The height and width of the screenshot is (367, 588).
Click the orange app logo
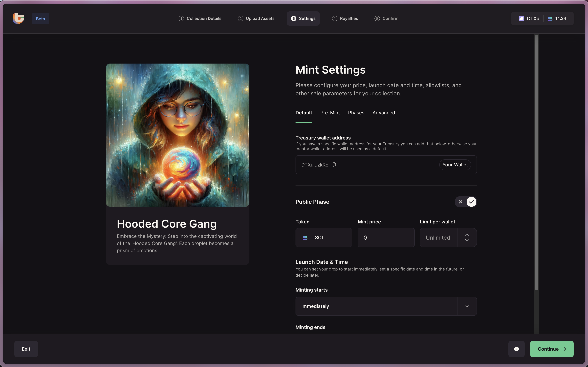coord(19,19)
